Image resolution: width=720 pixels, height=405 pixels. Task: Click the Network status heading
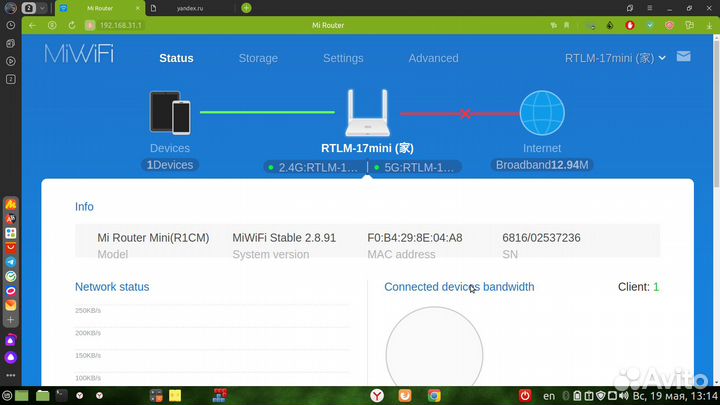[112, 287]
